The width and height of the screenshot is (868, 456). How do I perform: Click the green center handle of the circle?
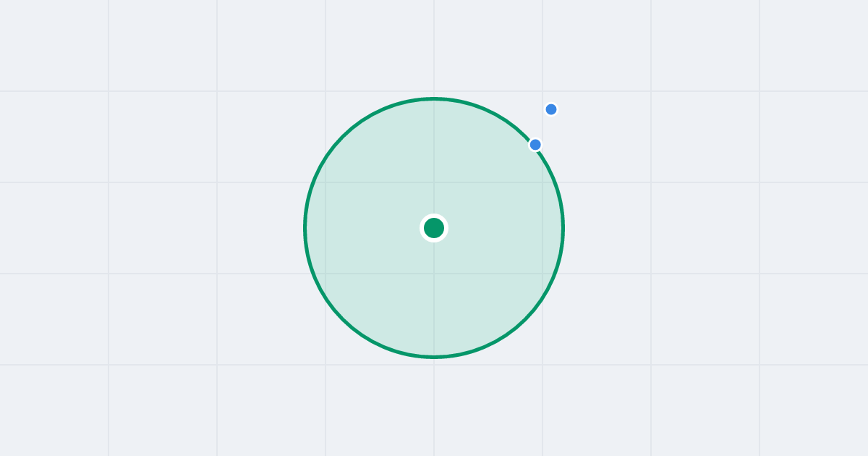(x=434, y=228)
